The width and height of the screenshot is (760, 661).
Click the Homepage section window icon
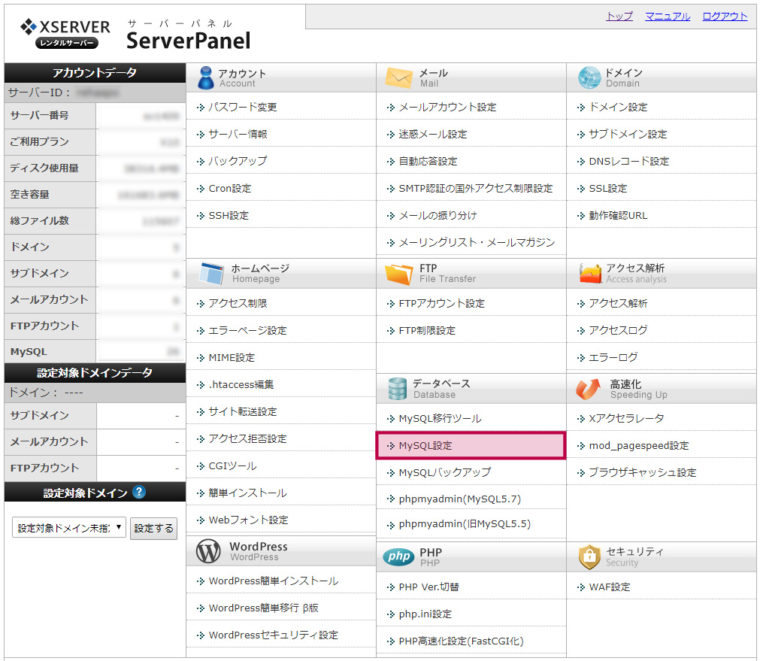[212, 273]
